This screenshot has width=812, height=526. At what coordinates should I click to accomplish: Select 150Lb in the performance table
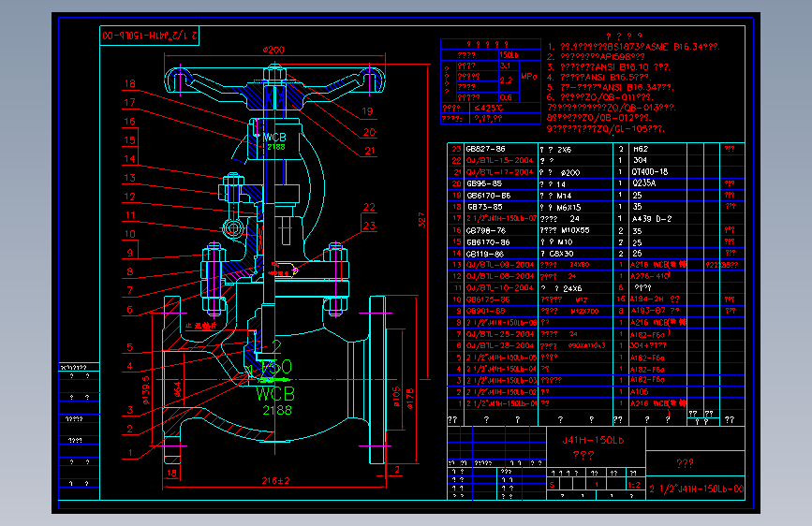pyautogui.click(x=509, y=55)
